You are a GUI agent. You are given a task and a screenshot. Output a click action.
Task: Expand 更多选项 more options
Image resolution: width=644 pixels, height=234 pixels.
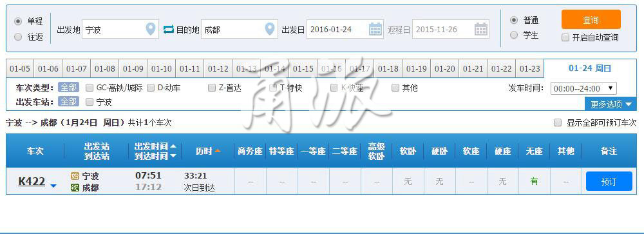pos(611,104)
